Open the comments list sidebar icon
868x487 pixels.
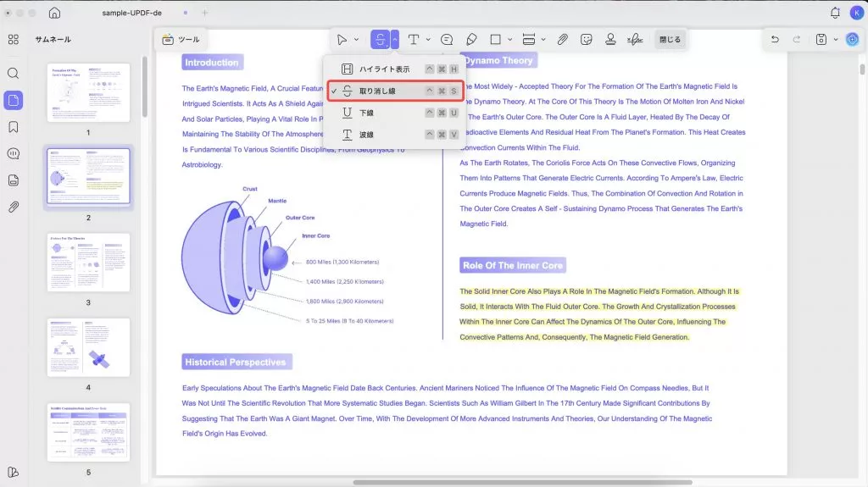pyautogui.click(x=14, y=153)
